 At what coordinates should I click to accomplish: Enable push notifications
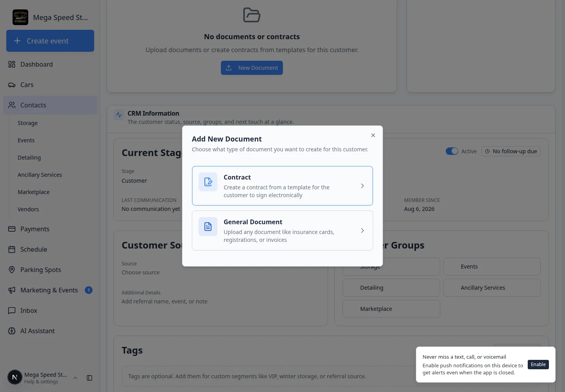(538, 365)
